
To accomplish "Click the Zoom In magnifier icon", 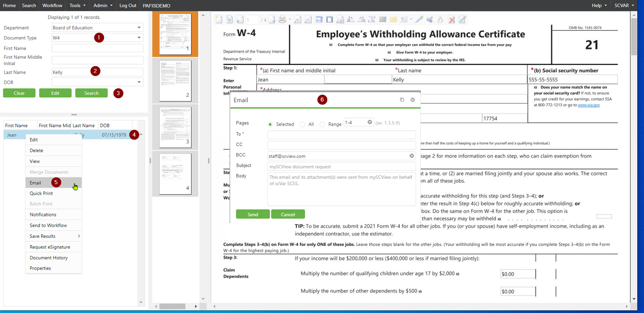I will (297, 20).
